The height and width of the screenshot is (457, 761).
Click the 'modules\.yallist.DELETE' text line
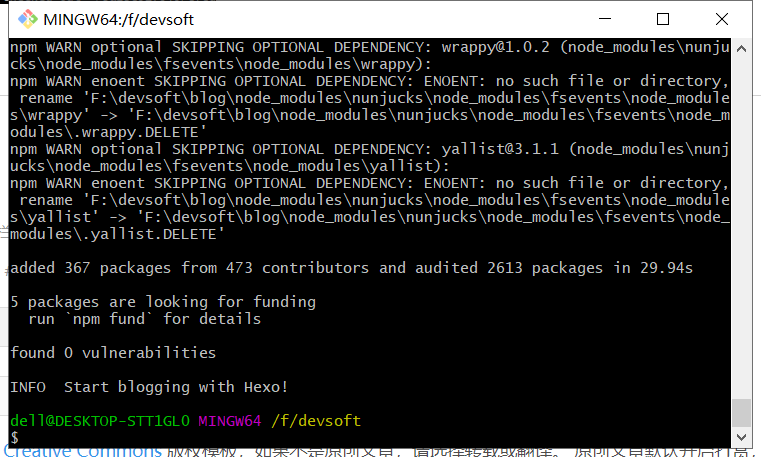(117, 234)
